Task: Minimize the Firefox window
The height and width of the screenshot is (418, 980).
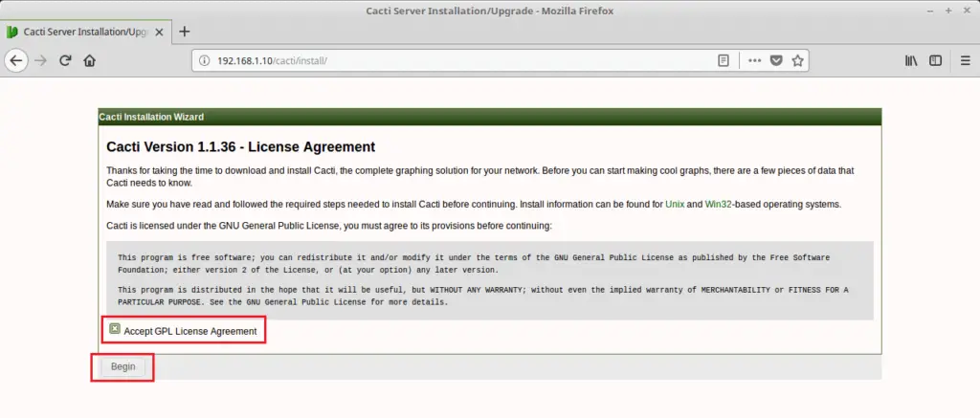Action: click(931, 11)
